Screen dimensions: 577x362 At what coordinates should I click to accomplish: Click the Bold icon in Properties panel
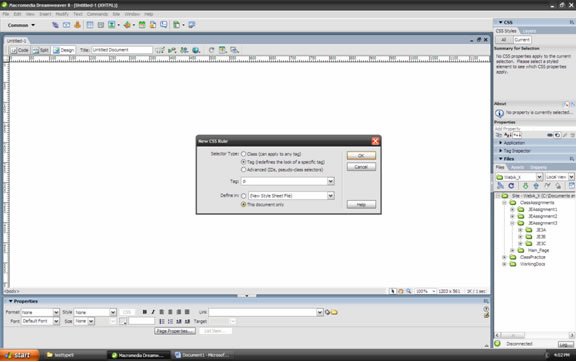point(145,312)
